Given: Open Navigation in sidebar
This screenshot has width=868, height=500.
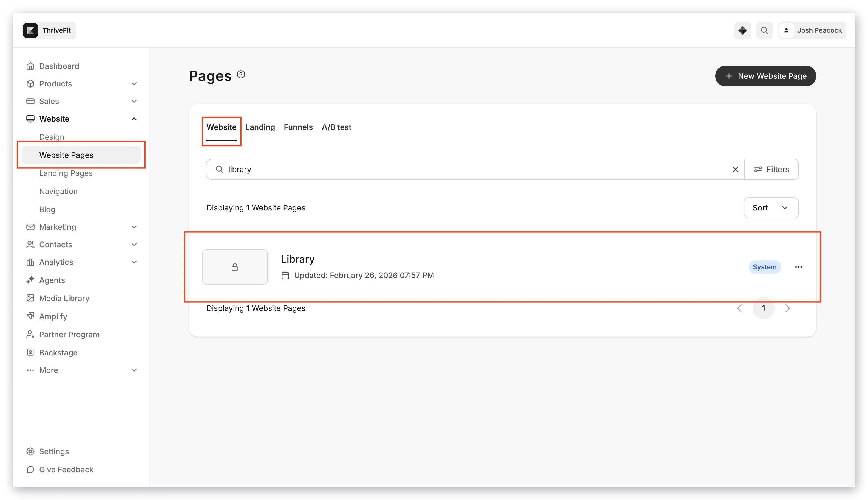Looking at the screenshot, I should pyautogui.click(x=58, y=191).
